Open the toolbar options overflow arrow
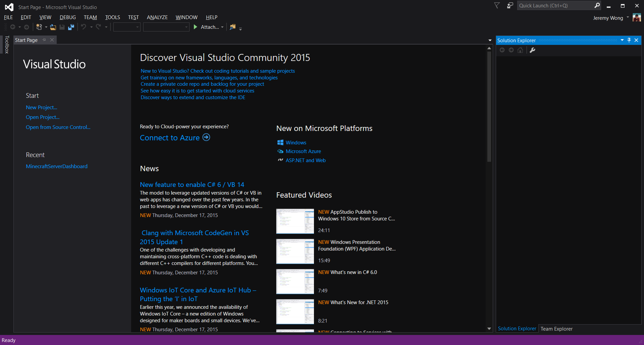 (240, 29)
